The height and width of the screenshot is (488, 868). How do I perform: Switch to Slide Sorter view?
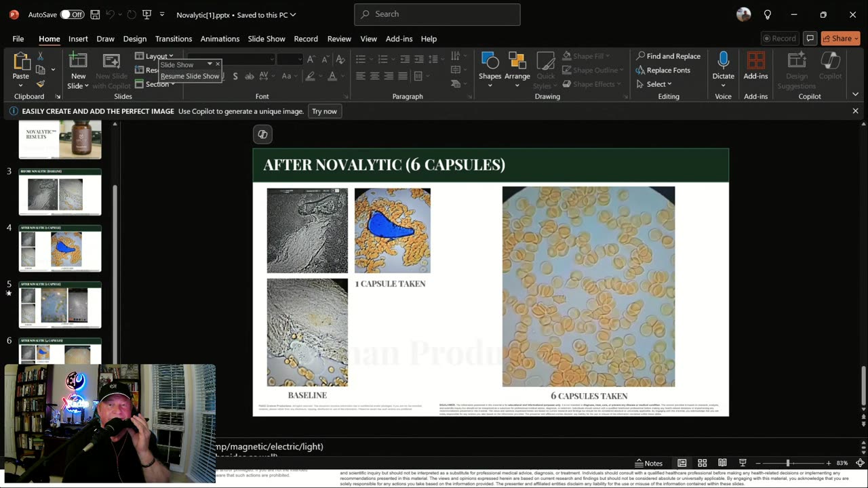click(x=703, y=463)
